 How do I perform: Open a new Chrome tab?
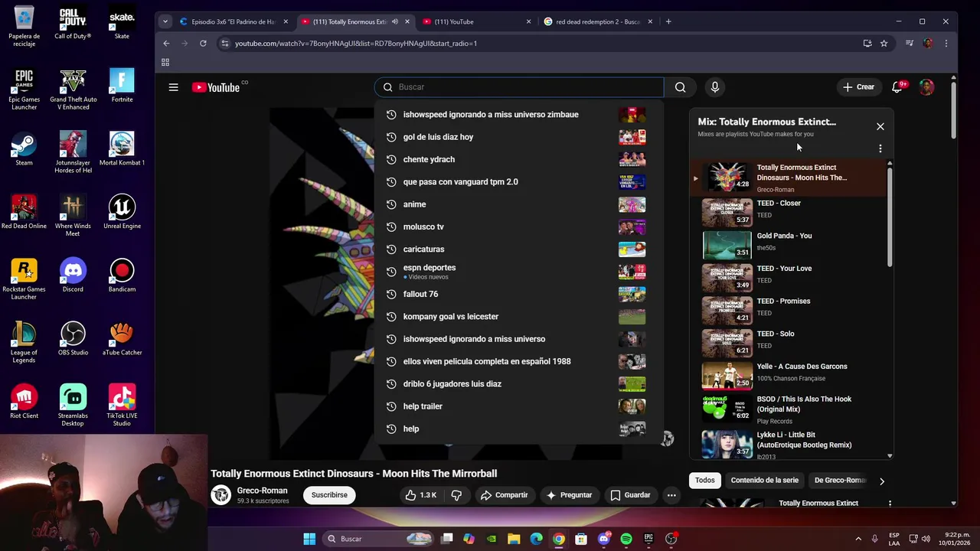coord(668,21)
